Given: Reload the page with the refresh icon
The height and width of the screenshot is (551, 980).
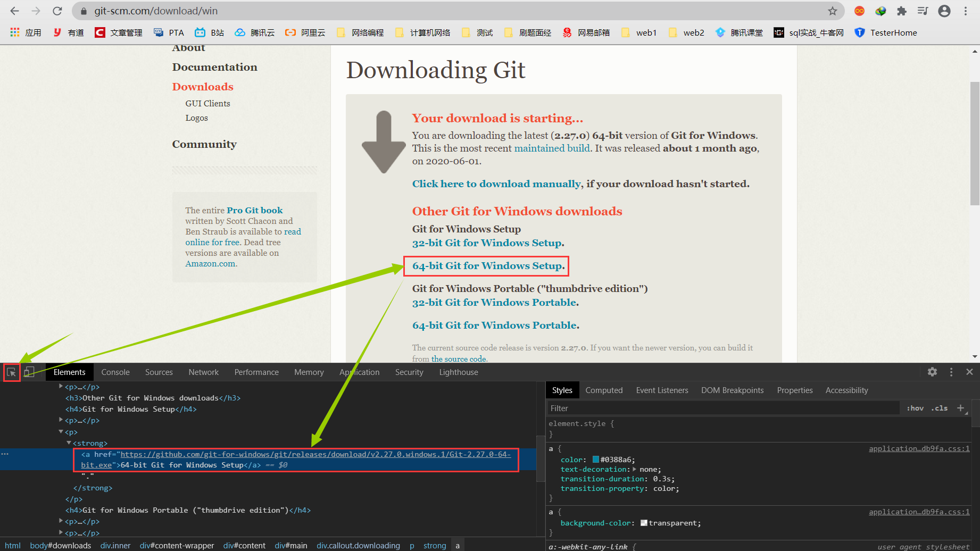Looking at the screenshot, I should click(x=57, y=11).
